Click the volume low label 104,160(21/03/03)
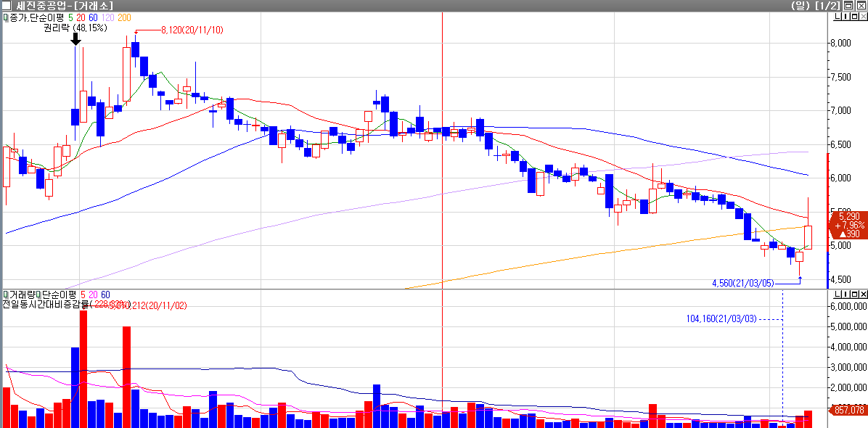The image size is (868, 428). [x=721, y=319]
